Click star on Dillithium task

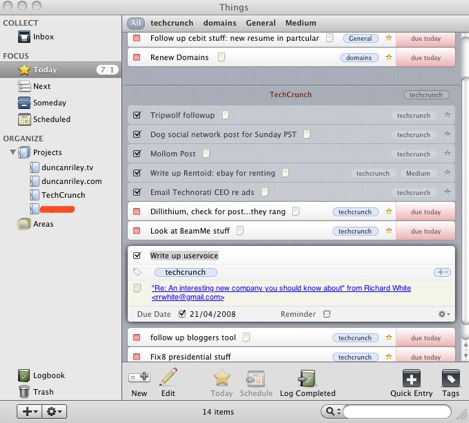point(389,211)
